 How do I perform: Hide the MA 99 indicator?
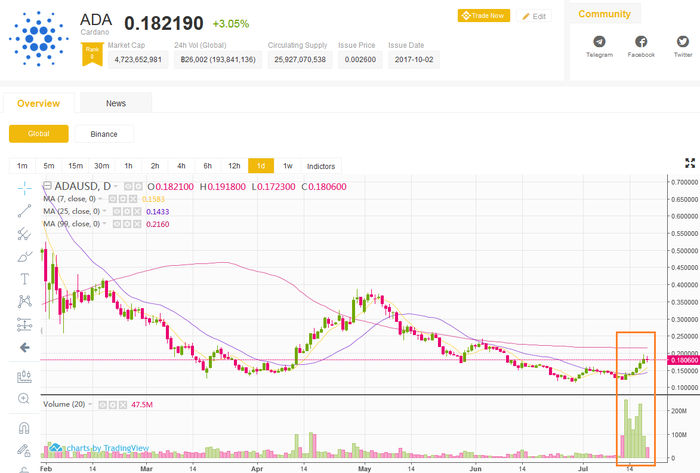pos(117,224)
